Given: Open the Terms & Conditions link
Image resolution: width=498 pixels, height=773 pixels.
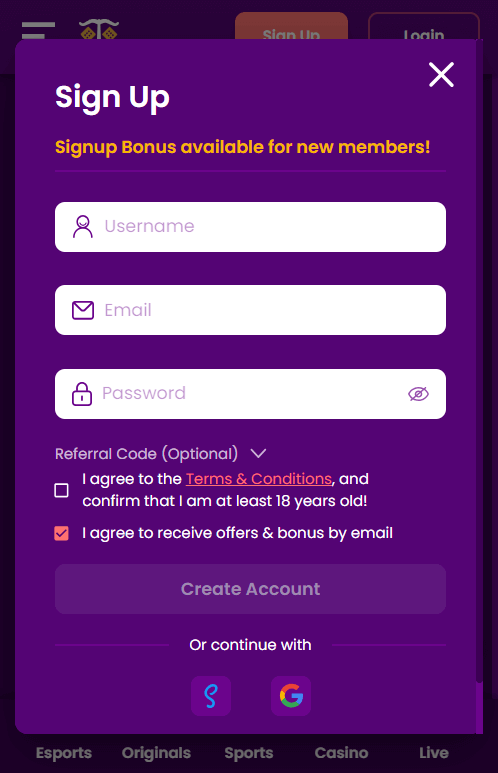Looking at the screenshot, I should point(258,479).
